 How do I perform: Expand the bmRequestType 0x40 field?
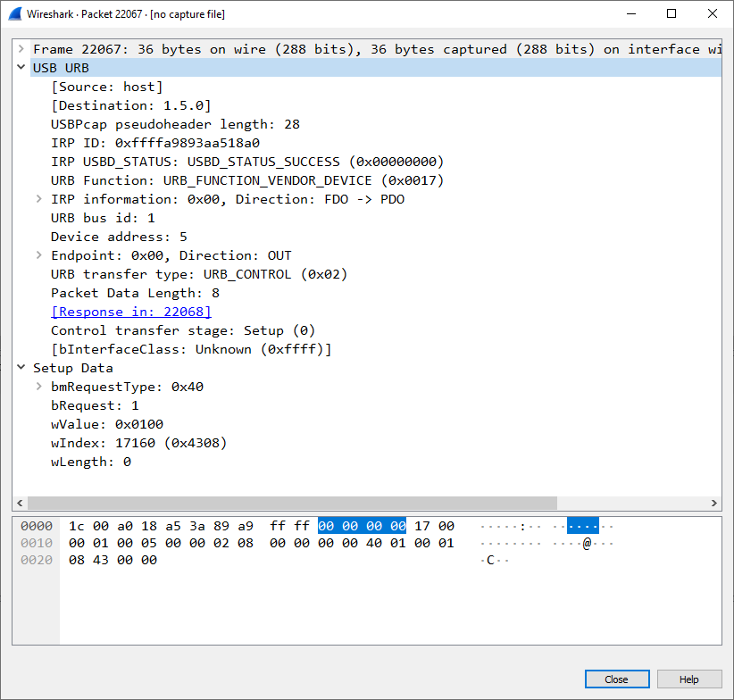[x=38, y=387]
